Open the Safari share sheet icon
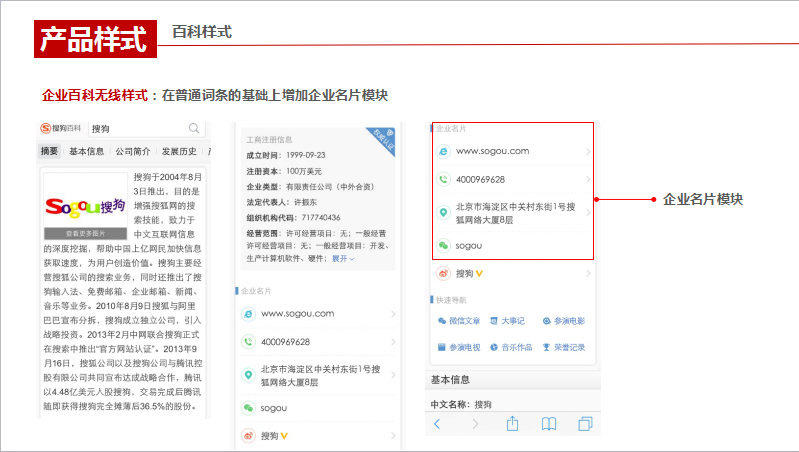The width and height of the screenshot is (799, 452). 513,423
